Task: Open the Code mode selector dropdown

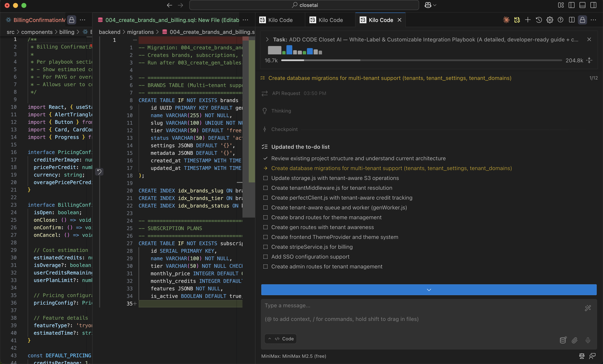Action: point(280,338)
